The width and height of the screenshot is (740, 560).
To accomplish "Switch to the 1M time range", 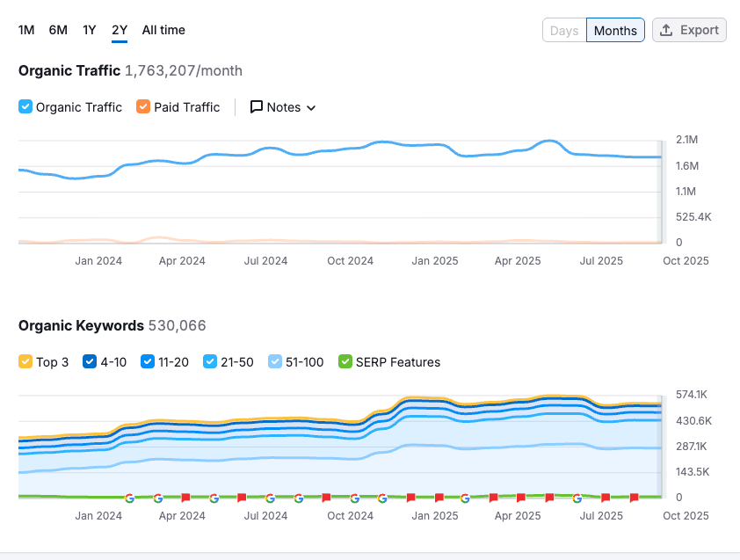I will pyautogui.click(x=26, y=30).
